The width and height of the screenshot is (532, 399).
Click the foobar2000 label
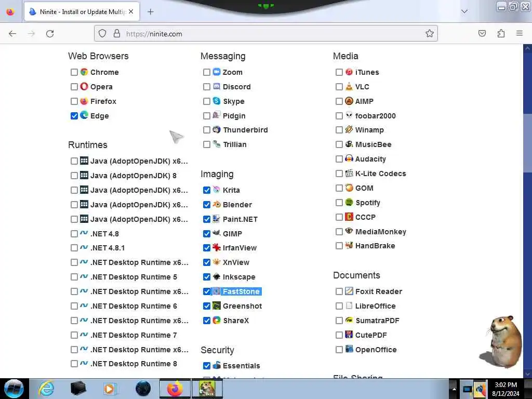(x=375, y=116)
